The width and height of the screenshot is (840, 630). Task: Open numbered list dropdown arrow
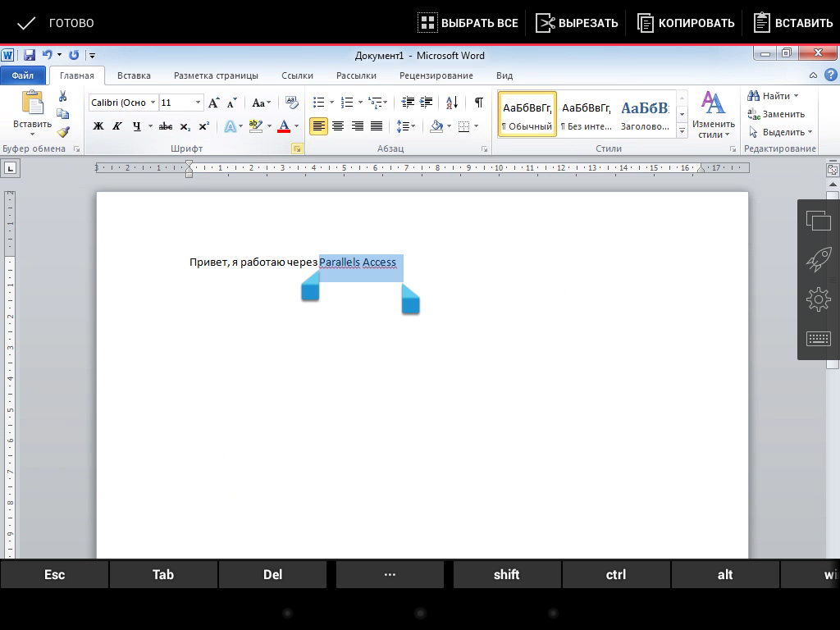coord(360,103)
